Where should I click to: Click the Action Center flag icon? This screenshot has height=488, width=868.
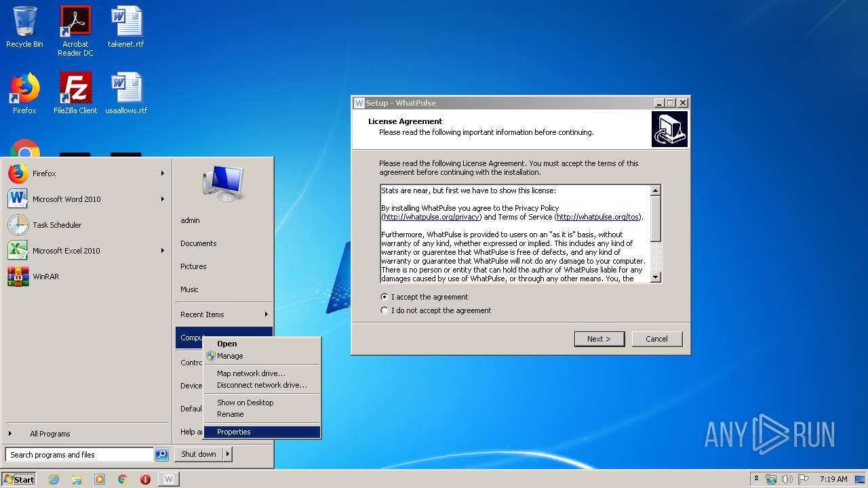[804, 479]
